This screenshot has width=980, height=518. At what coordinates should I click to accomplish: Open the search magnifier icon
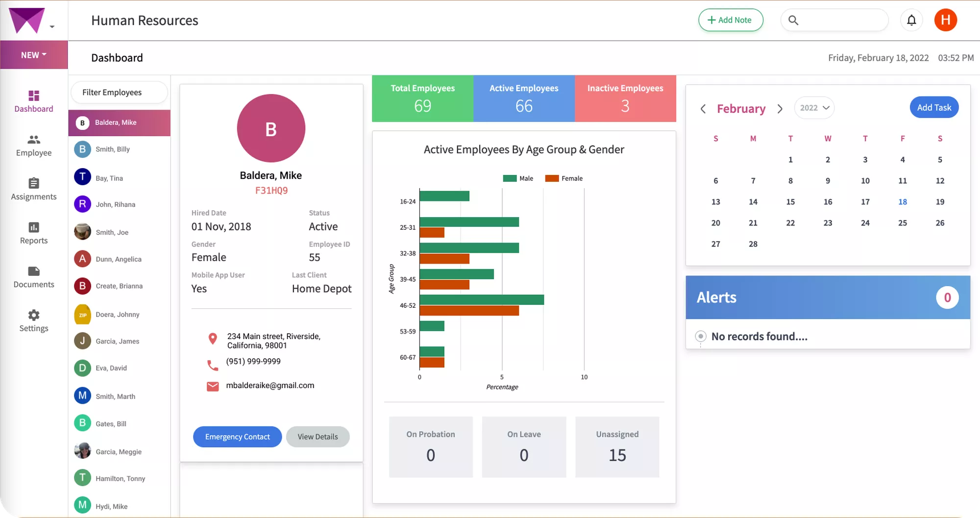794,20
